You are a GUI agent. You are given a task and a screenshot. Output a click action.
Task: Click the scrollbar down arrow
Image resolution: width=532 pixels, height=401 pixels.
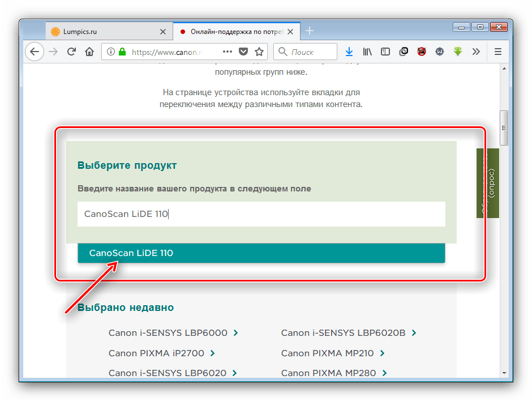(x=504, y=373)
